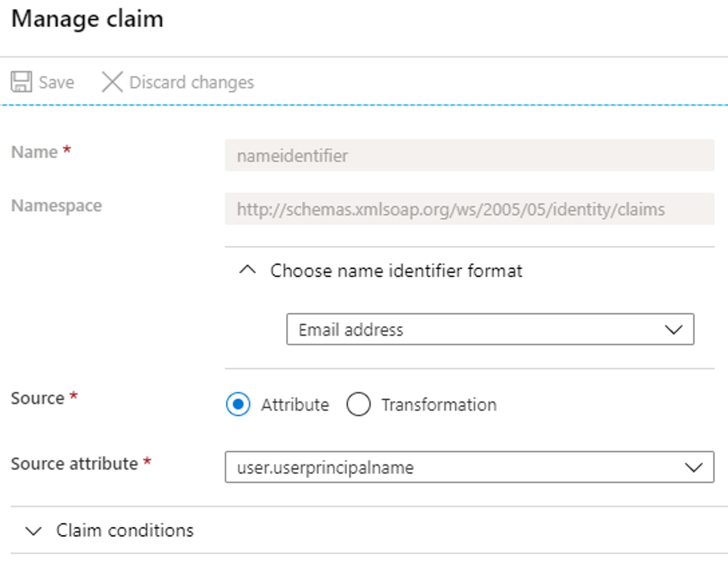Viewport: 728px width, 574px height.
Task: Click the Choose name identifier format heading
Action: point(396,271)
